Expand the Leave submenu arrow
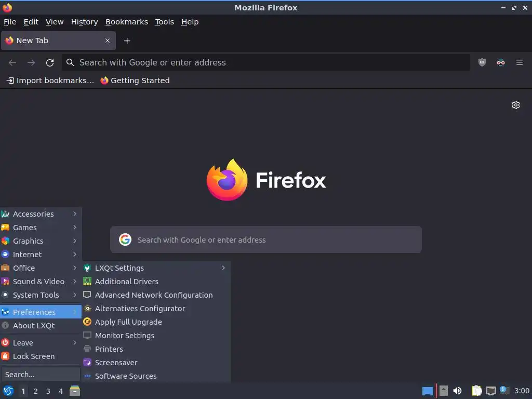Viewport: 532px width, 399px height. pos(75,343)
